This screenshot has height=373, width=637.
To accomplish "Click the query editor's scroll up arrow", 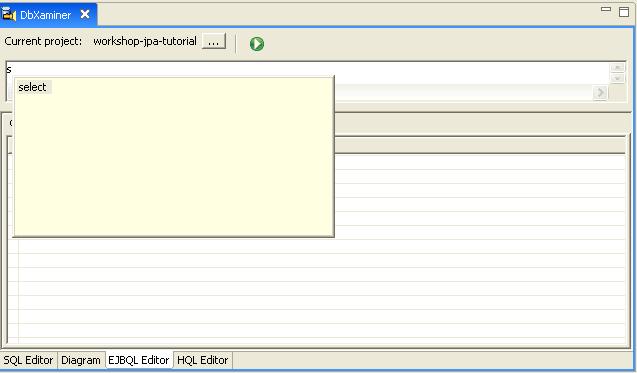I will point(618,67).
